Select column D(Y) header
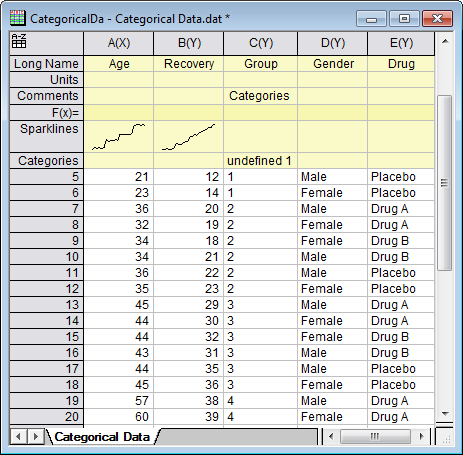 [x=333, y=43]
